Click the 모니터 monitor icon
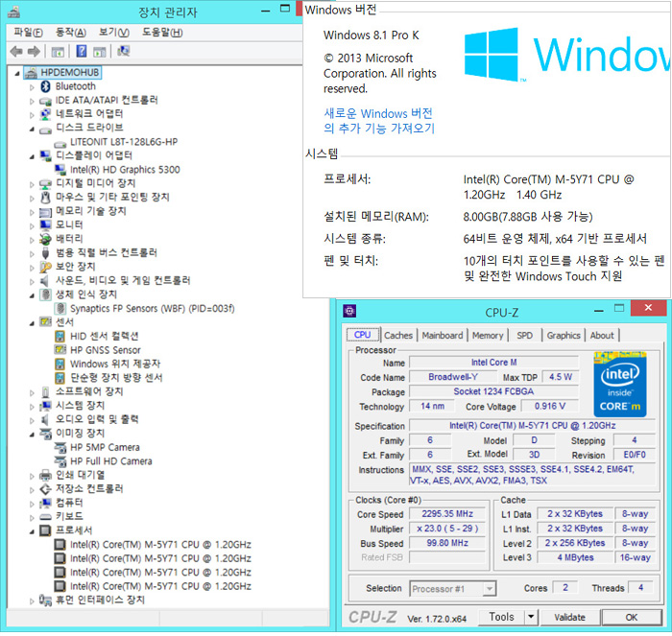The image size is (672, 636). (45, 224)
